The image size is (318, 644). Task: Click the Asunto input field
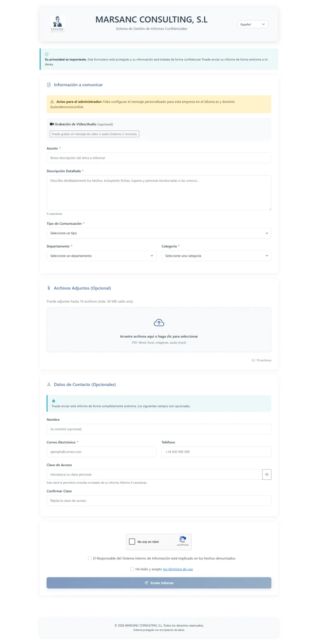(x=159, y=158)
